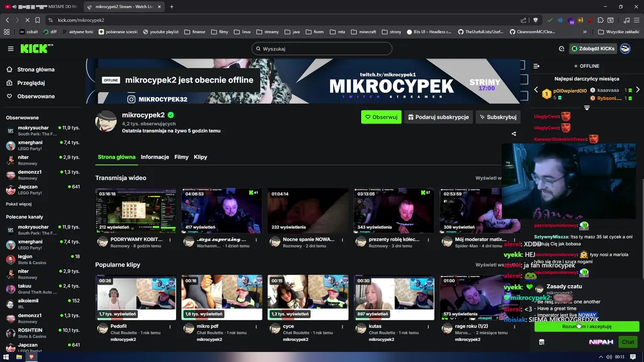Open Nocne spanie NOWA video thumbnail

coord(308,211)
